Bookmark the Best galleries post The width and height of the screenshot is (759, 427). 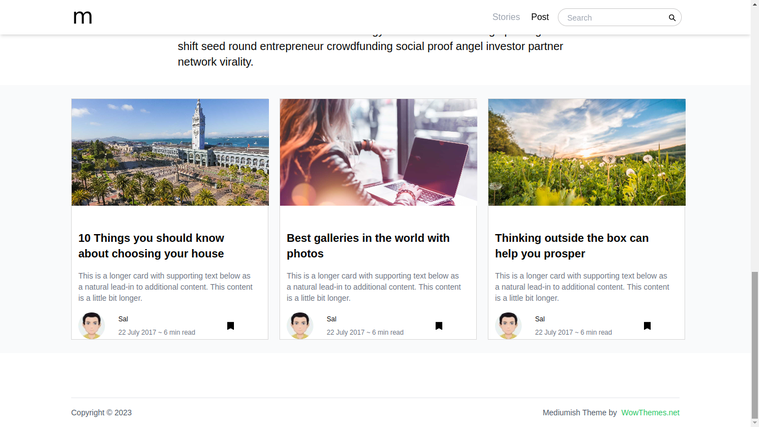[x=439, y=326]
